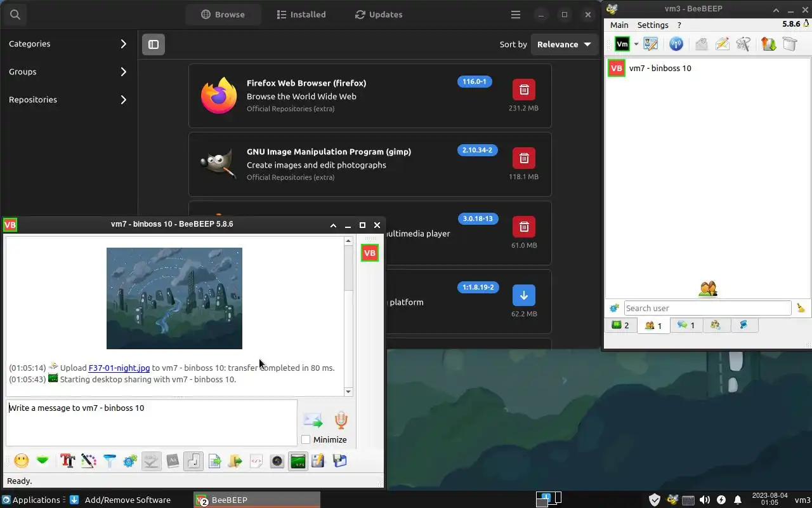Expand the Repositories section
This screenshot has width=812, height=508.
pos(68,100)
